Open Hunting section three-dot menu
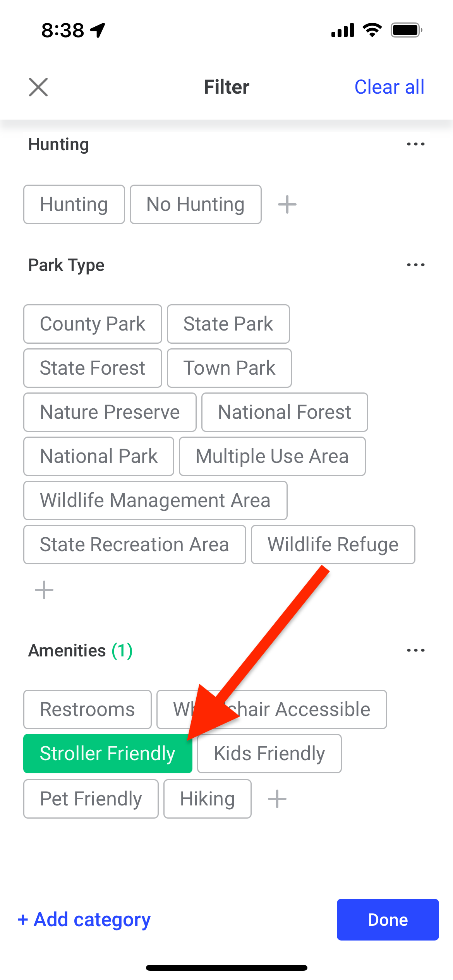453x980 pixels. pos(415,144)
